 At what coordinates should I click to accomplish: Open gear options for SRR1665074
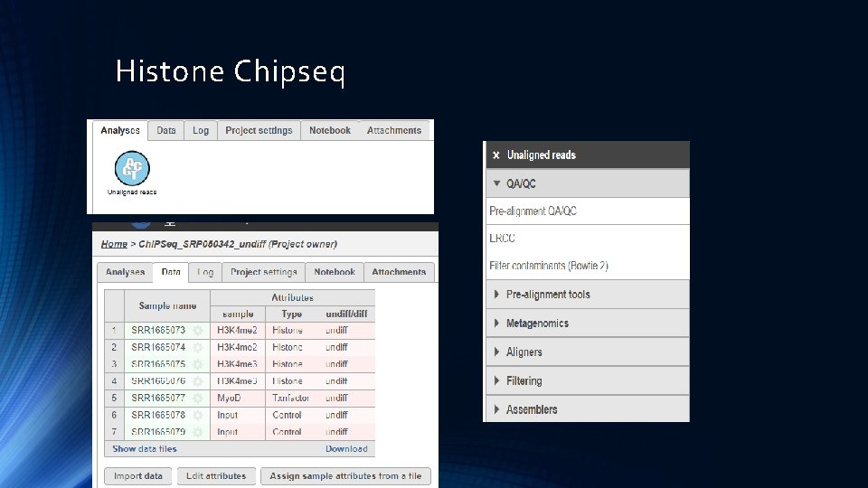(198, 347)
